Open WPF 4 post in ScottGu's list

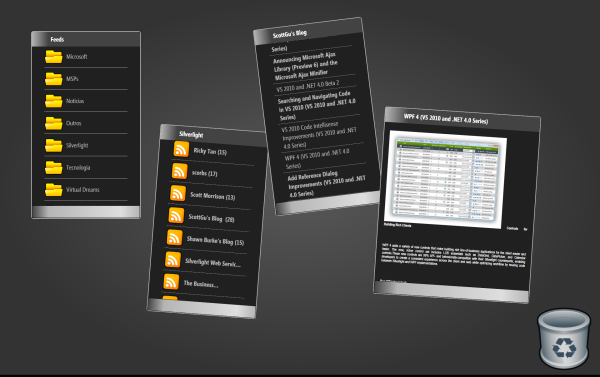click(x=317, y=158)
